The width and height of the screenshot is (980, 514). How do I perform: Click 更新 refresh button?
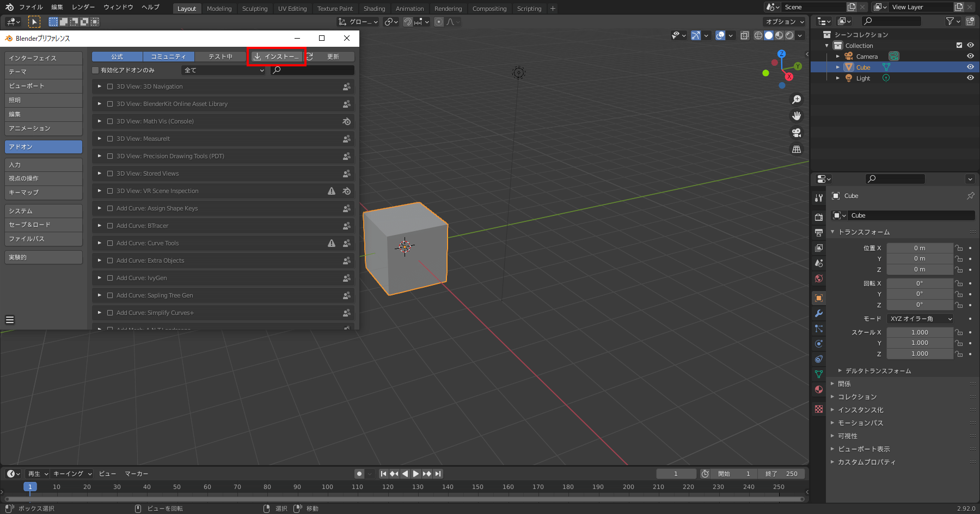(333, 57)
